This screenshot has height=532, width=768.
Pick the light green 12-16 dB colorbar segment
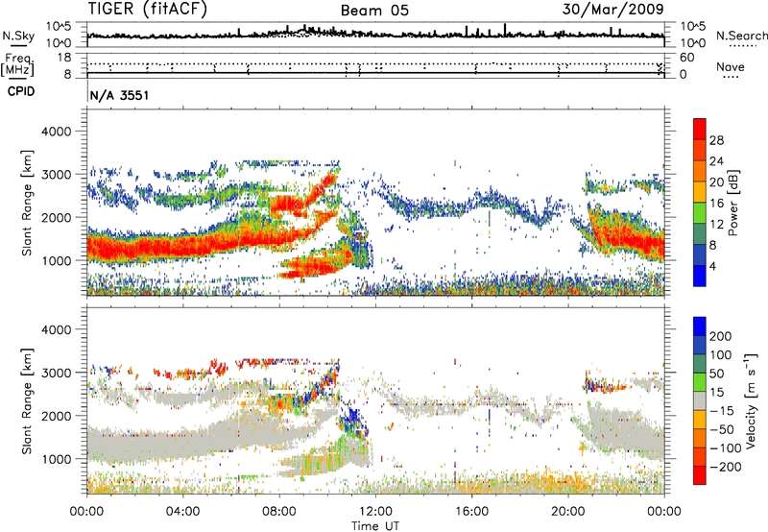(x=700, y=212)
